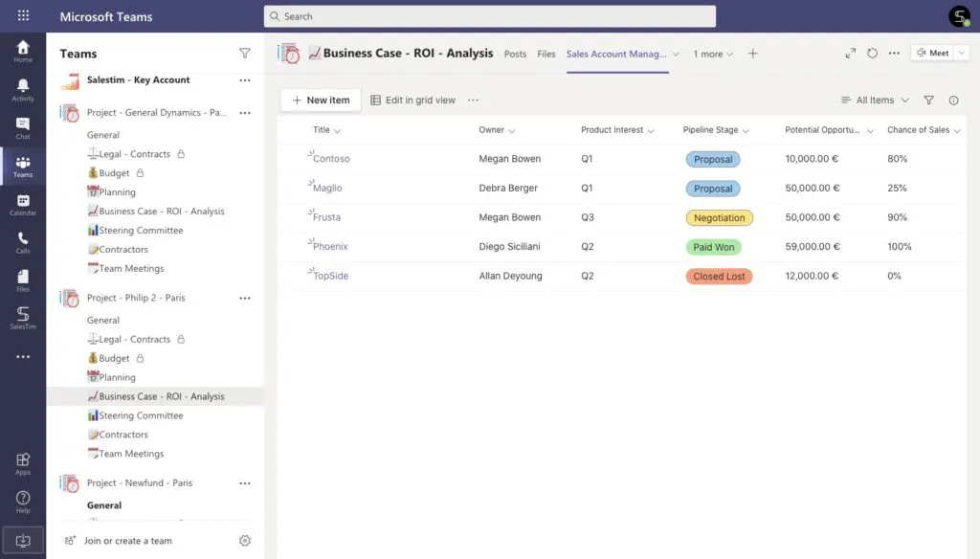
Task: Open manage teams settings gear
Action: 245,541
